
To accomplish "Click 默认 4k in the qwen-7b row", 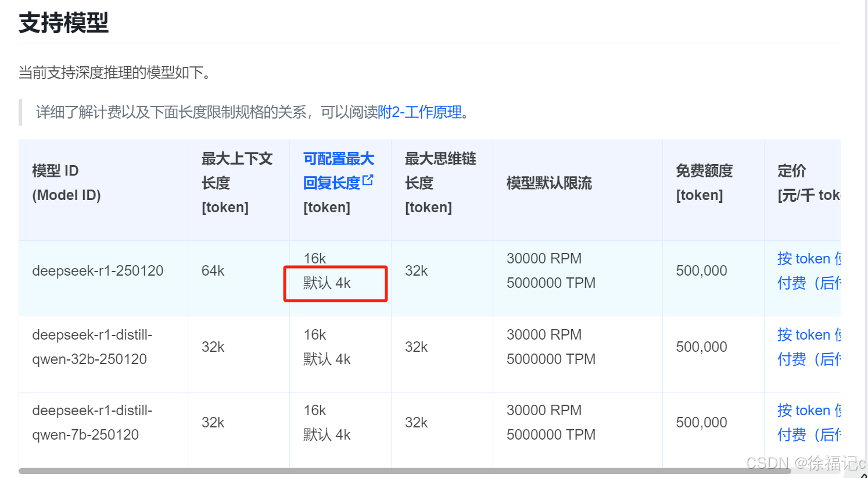I will click(x=327, y=434).
